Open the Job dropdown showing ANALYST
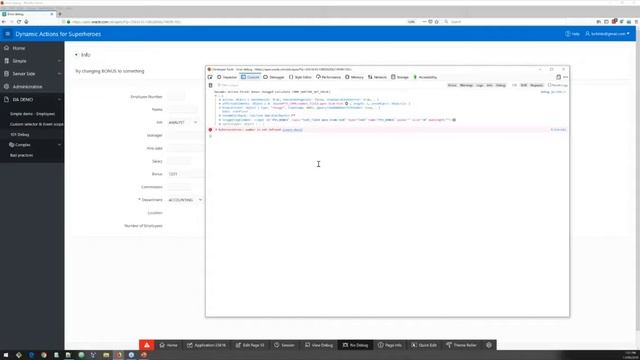Viewport: 640px width, 360px height. [x=183, y=122]
